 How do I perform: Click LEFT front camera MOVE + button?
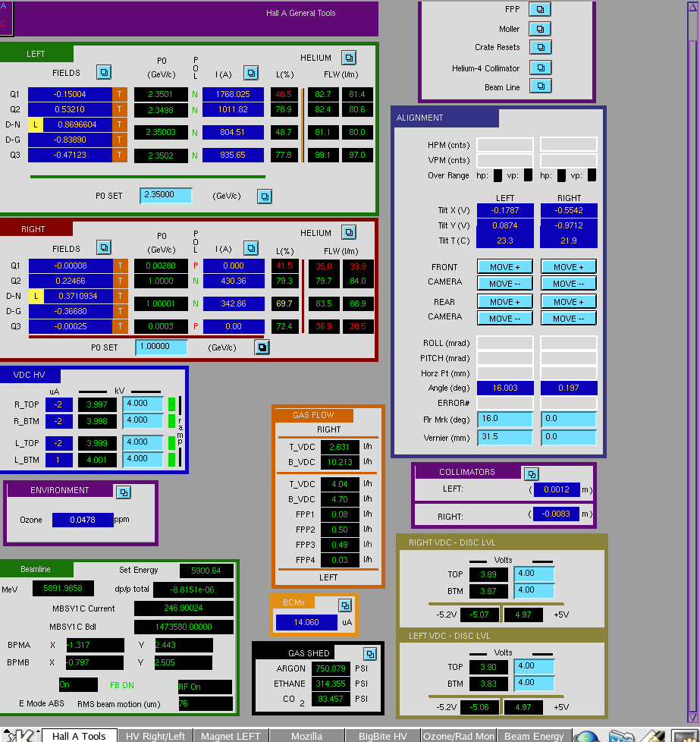pos(504,267)
